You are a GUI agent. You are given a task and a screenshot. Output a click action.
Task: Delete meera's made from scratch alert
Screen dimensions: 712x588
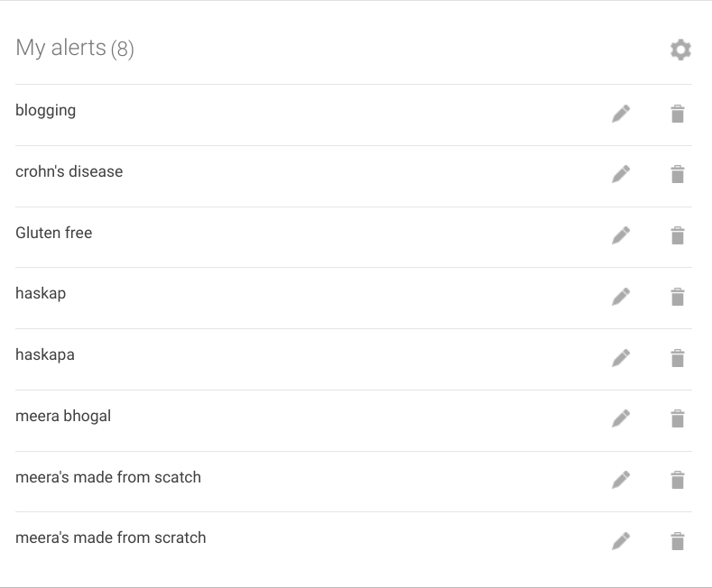click(678, 541)
